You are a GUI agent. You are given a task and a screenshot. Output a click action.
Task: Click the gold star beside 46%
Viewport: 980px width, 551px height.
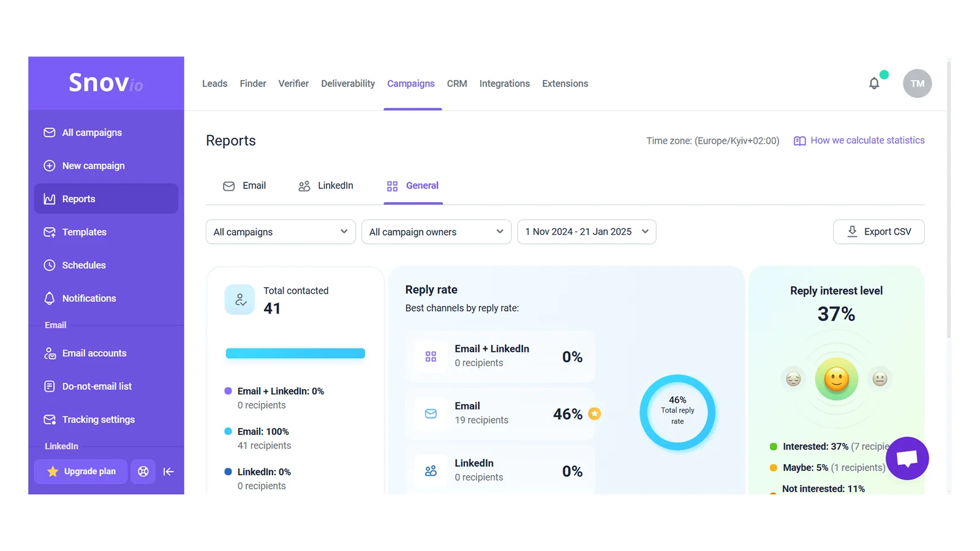pyautogui.click(x=594, y=414)
